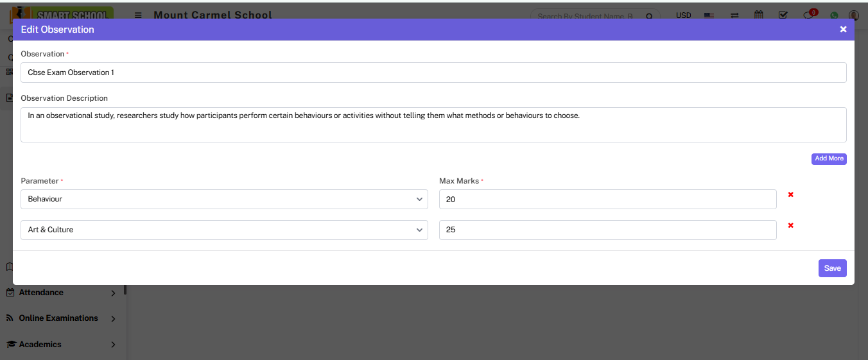Open the calendar icon in header
The width and height of the screenshot is (868, 360).
(759, 15)
